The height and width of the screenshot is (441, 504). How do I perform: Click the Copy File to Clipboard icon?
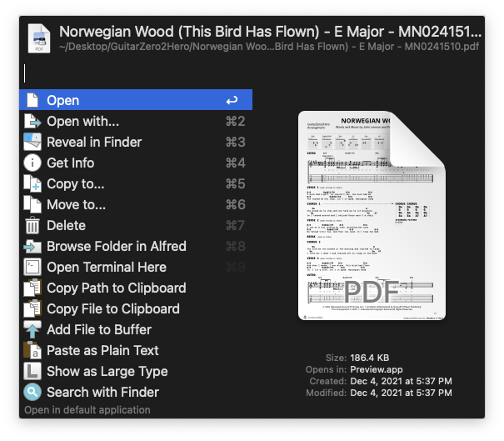coord(32,308)
